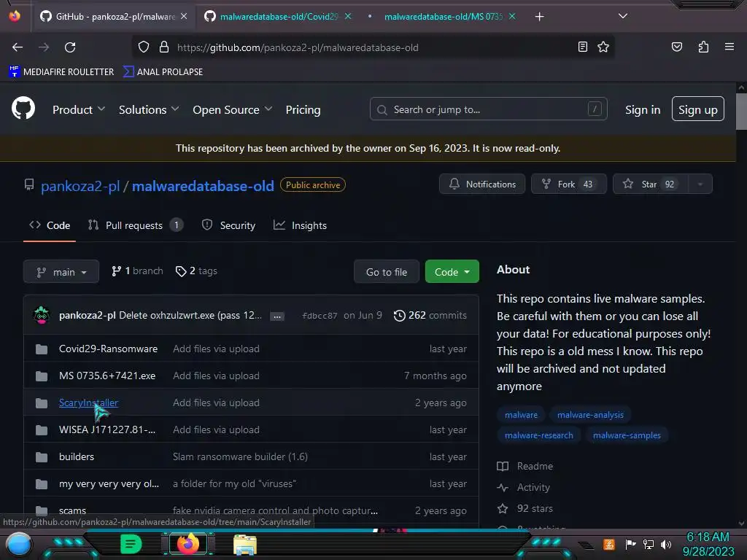747x560 pixels.
Task: Go back with browser back arrow
Action: 18,47
